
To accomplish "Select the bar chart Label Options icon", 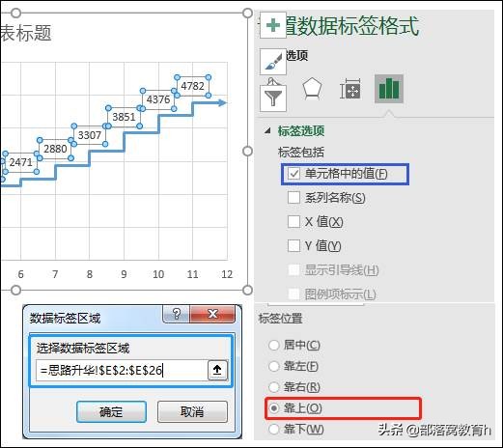I will coord(389,89).
